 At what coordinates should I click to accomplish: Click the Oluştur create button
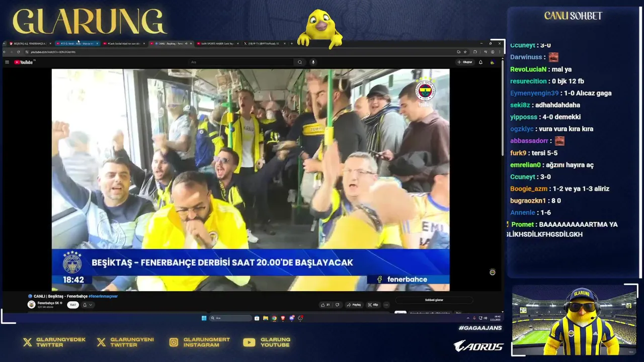pyautogui.click(x=465, y=62)
